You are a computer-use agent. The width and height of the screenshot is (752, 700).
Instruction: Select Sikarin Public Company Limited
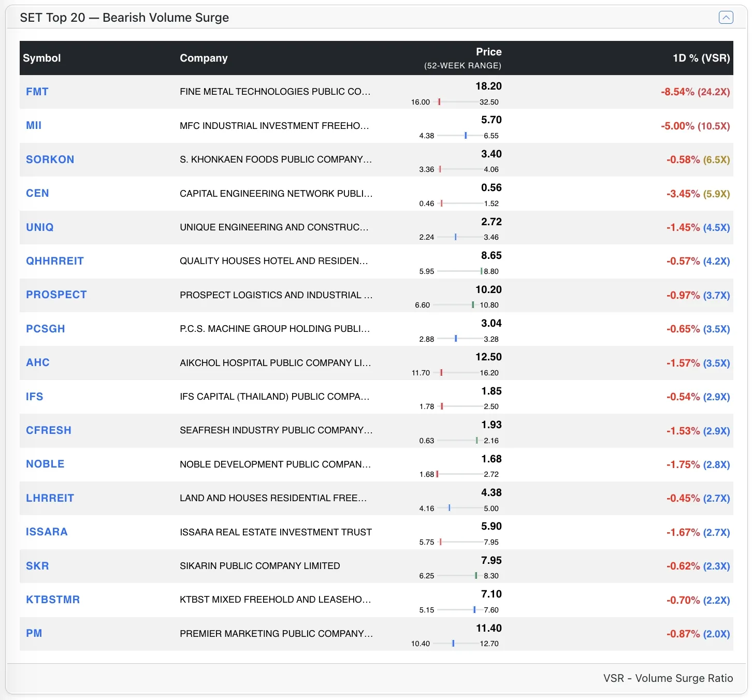[260, 566]
